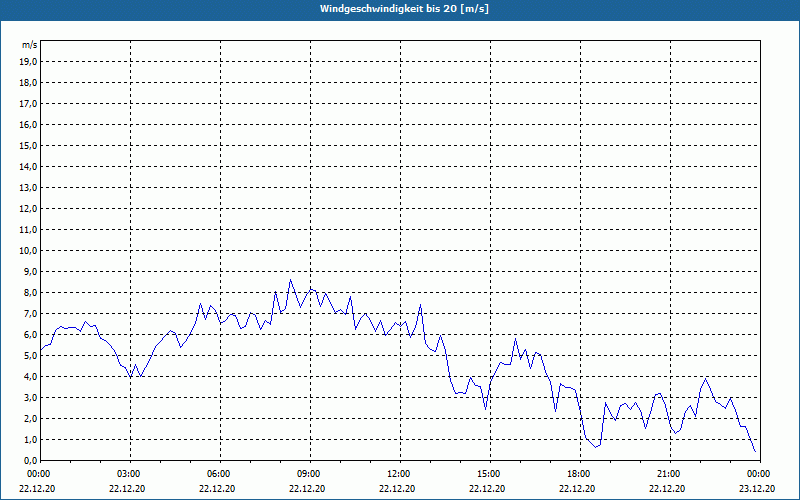800x500 pixels.
Task: Click the "7,0" y-axis tick label
Action: coord(30,313)
